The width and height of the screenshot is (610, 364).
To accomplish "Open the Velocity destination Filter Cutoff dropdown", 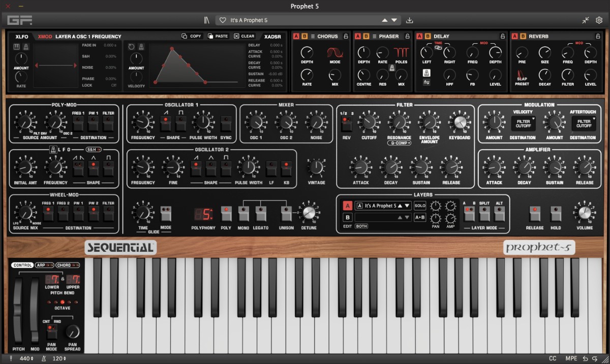I will pos(524,123).
